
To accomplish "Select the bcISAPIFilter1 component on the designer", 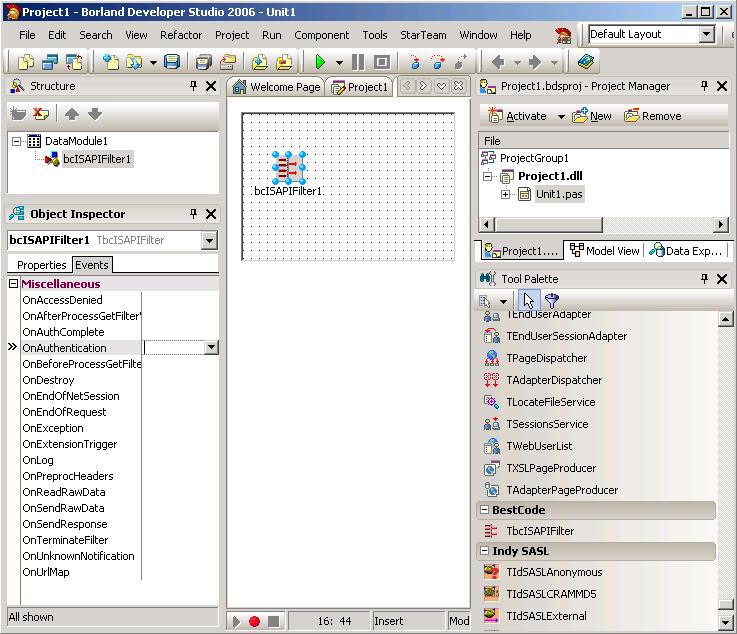I will tap(289, 168).
